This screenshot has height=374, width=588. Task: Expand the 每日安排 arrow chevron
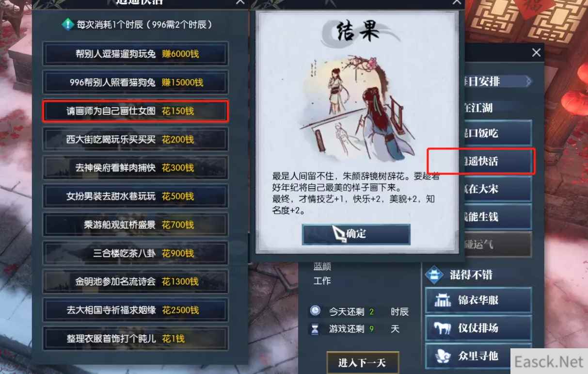[x=528, y=81]
